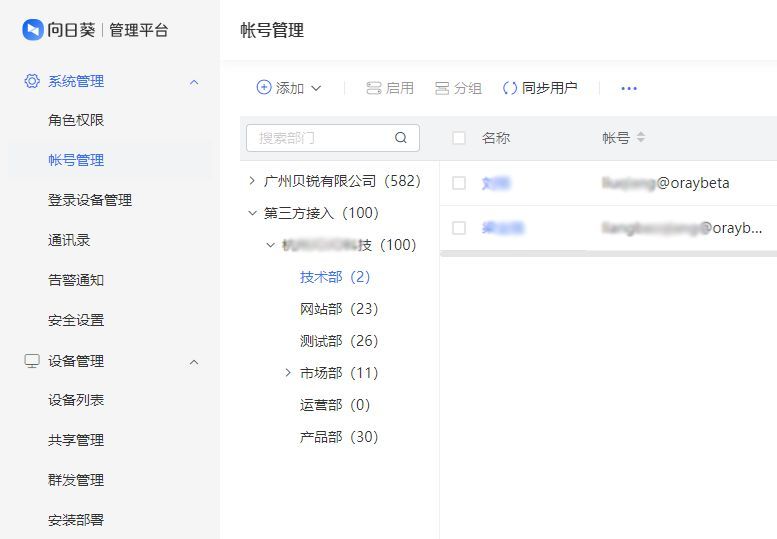This screenshot has height=539, width=777.
Task: Open the first blurred user name link
Action: pos(496,183)
